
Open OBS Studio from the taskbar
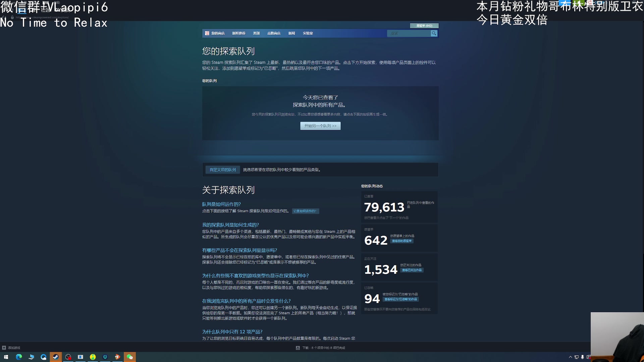68,357
